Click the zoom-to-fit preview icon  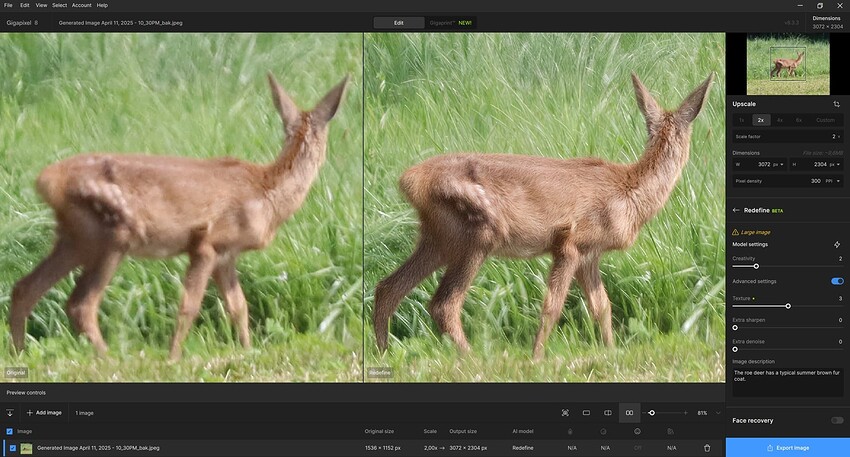(x=565, y=412)
